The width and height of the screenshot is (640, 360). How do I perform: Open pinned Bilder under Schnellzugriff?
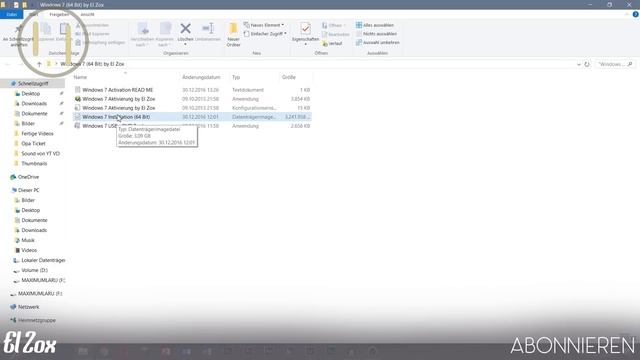28,123
